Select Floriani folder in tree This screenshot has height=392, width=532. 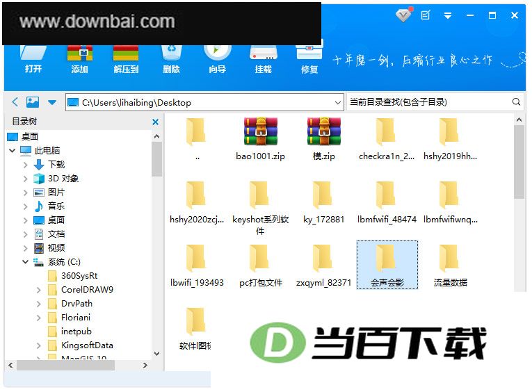point(70,318)
